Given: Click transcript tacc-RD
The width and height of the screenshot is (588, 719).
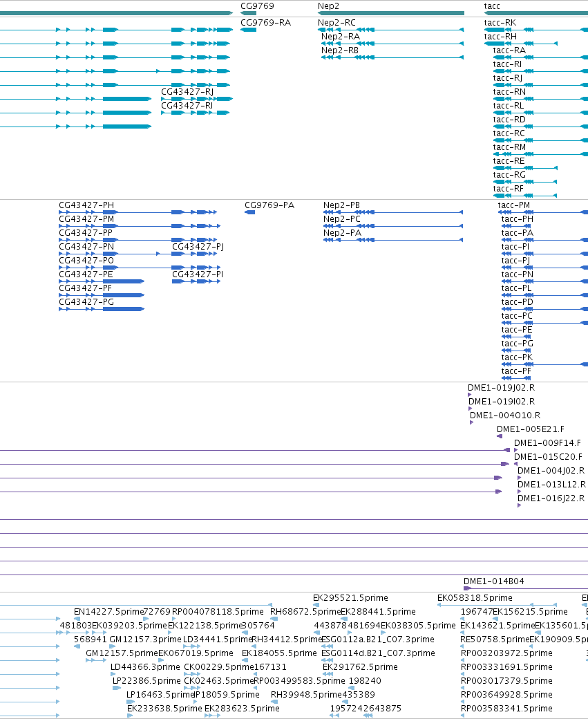Looking at the screenshot, I should pyautogui.click(x=509, y=119).
